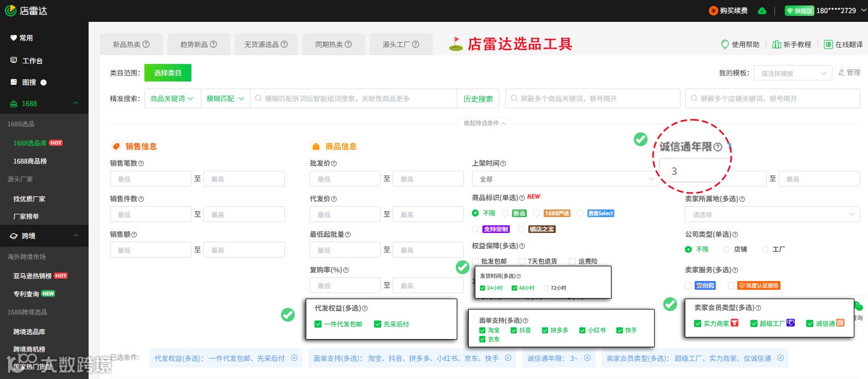Click help icon beside 销售笔数 label
Screen dimensions: 868x379
(141, 164)
